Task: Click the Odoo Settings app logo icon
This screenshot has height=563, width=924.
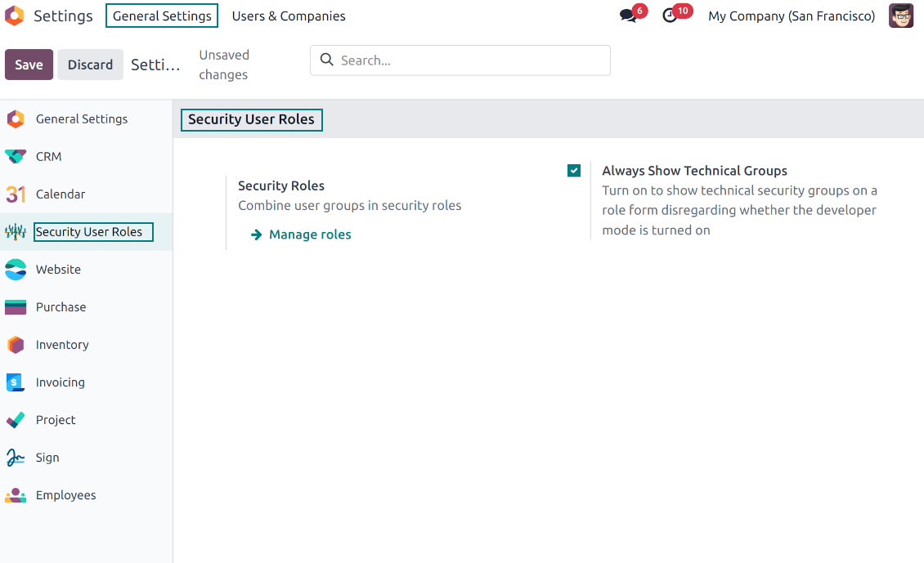Action: click(14, 16)
